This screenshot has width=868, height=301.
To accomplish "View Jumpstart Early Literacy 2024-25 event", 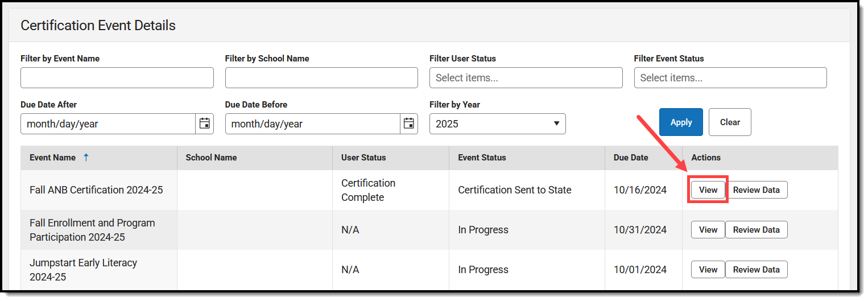I will coord(708,270).
